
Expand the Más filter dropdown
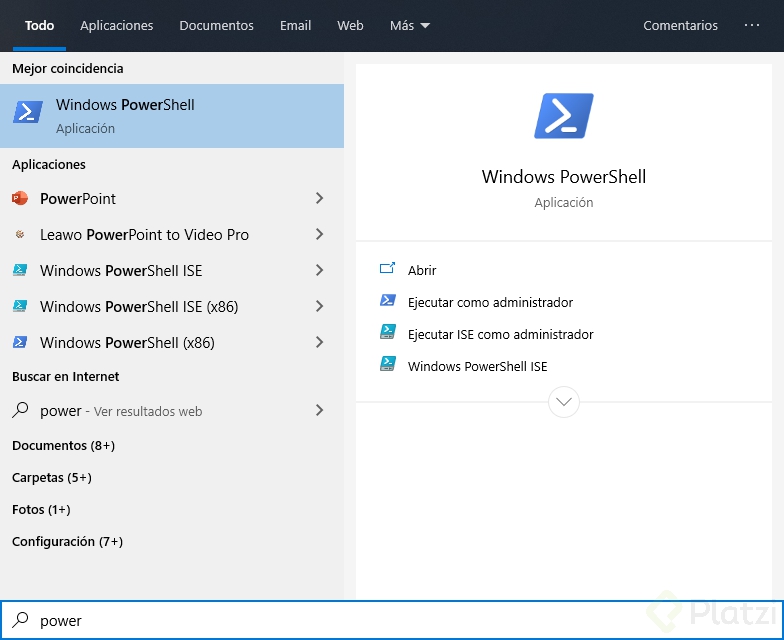click(x=410, y=26)
